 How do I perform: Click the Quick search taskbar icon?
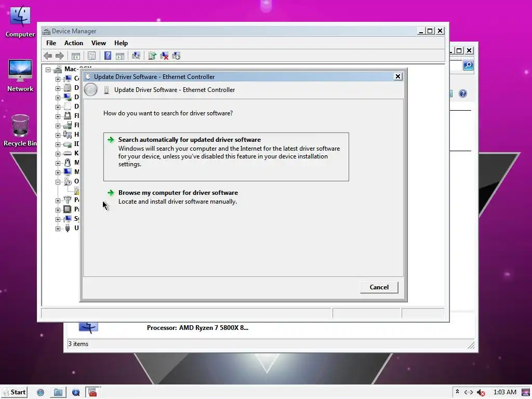tap(76, 393)
